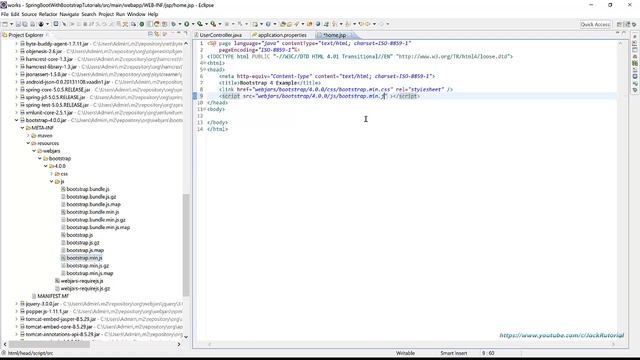The width and height of the screenshot is (640, 360).
Task: Click the Save All toolbar icon
Action: (x=25, y=24)
